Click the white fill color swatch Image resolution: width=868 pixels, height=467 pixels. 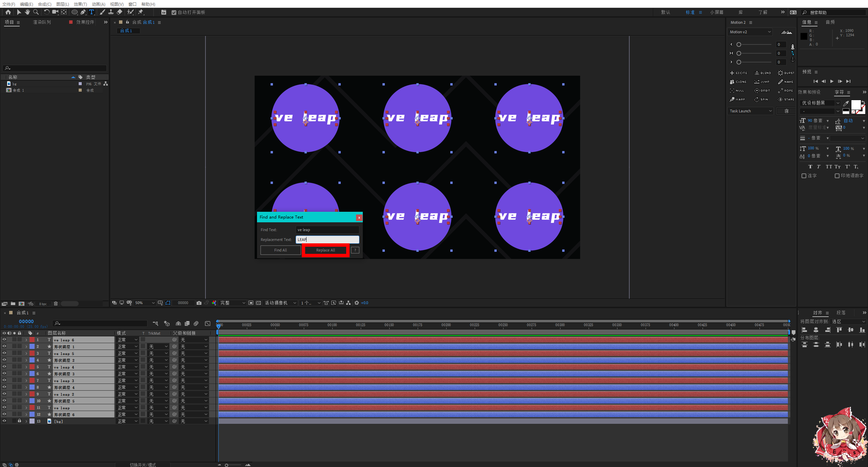click(856, 105)
